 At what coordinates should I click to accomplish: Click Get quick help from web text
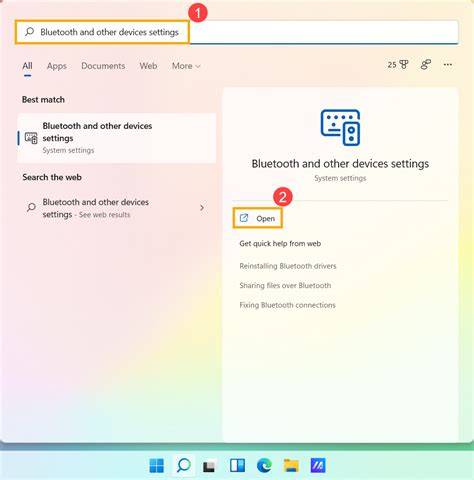point(280,243)
